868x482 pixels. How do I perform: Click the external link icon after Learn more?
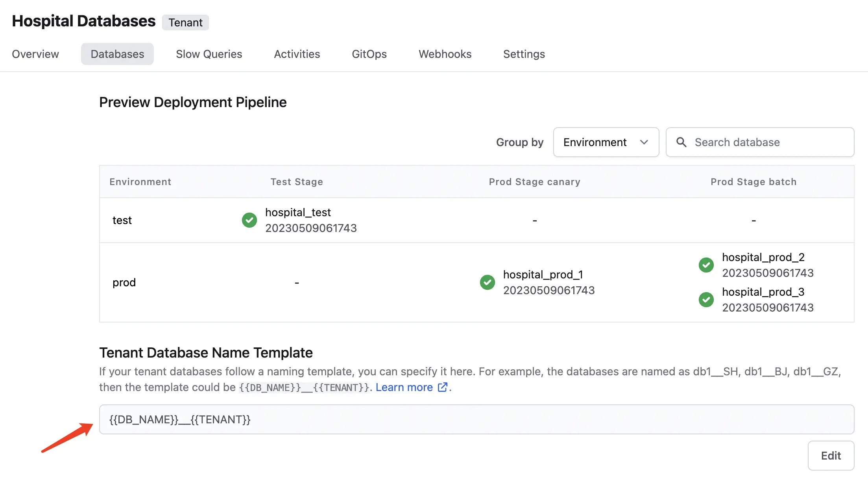(443, 387)
